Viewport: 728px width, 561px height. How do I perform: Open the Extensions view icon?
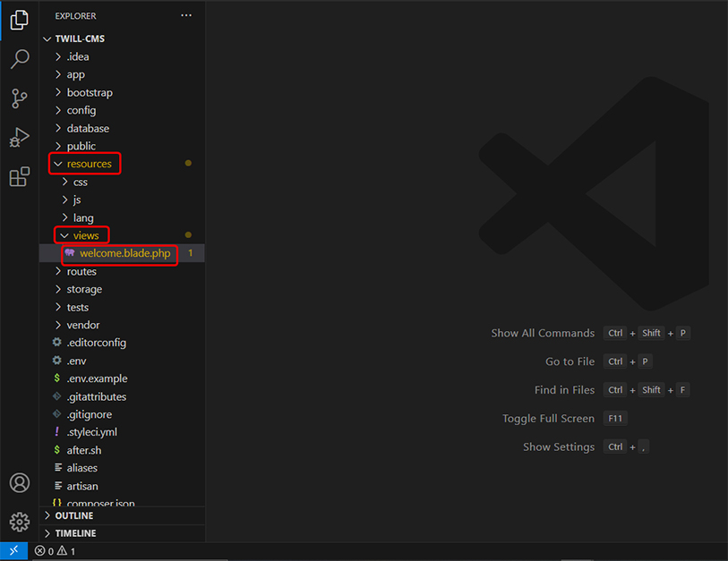pos(19,177)
